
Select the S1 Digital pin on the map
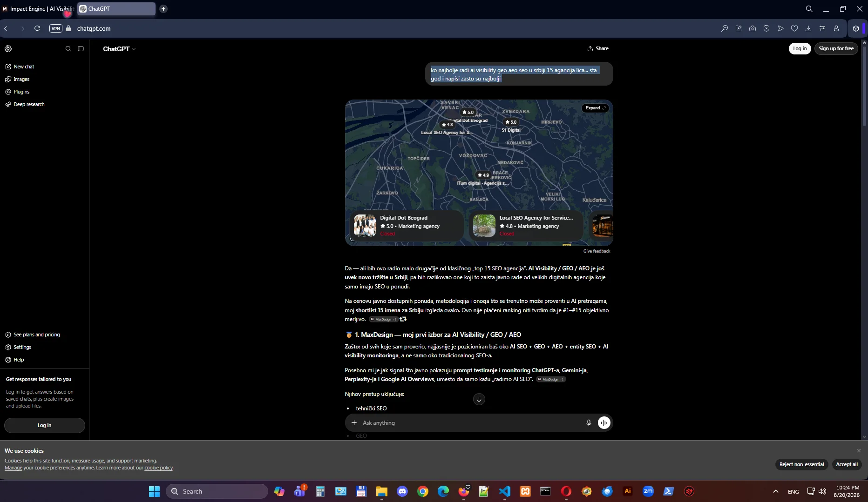click(511, 122)
